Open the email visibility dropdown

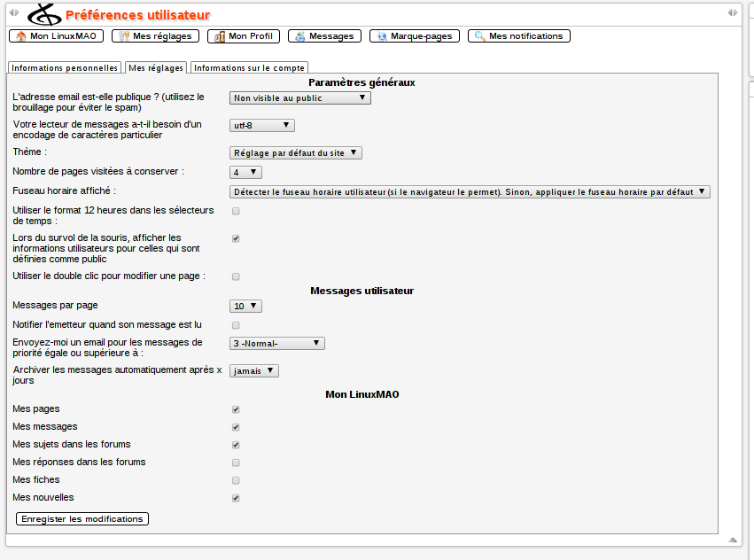pyautogui.click(x=299, y=98)
